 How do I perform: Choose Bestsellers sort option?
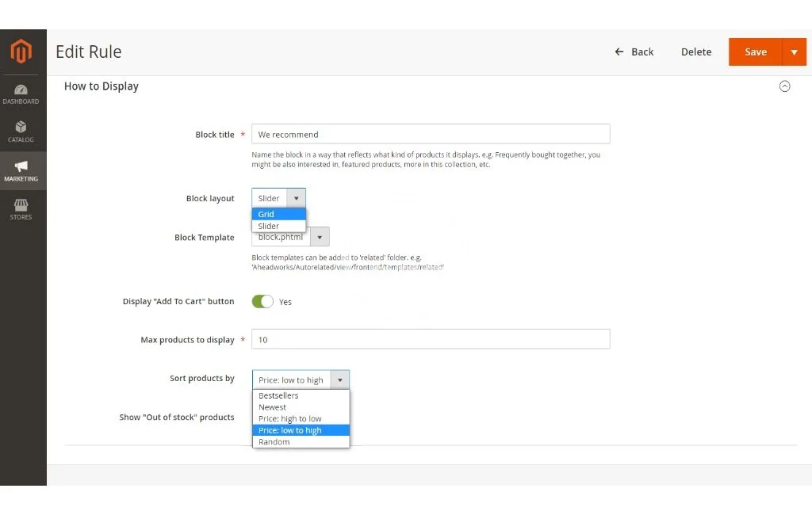tap(301, 395)
